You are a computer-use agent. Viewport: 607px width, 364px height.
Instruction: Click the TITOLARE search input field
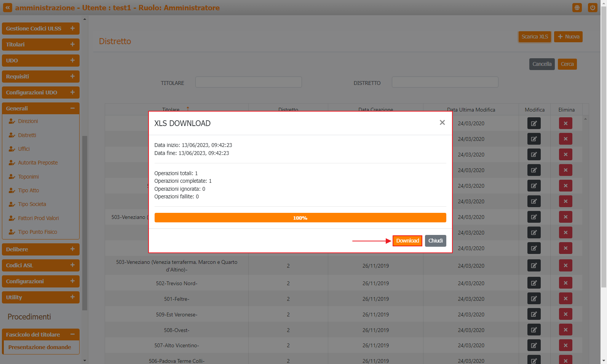point(248,82)
